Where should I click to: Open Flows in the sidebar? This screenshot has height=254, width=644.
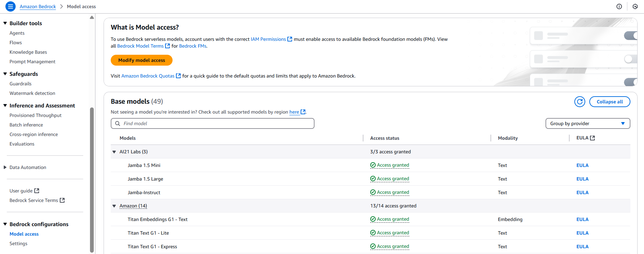tap(16, 43)
